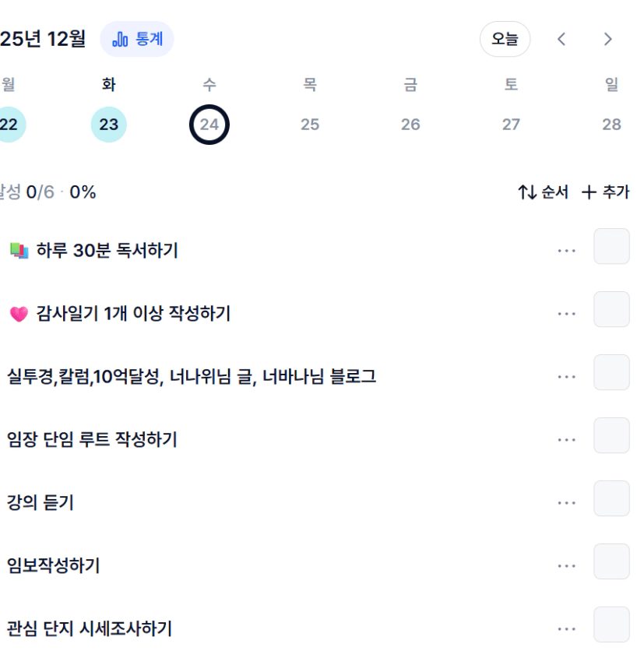Add a new habit with 추가
Image resolution: width=644 pixels, height=665 pixels.
click(605, 192)
